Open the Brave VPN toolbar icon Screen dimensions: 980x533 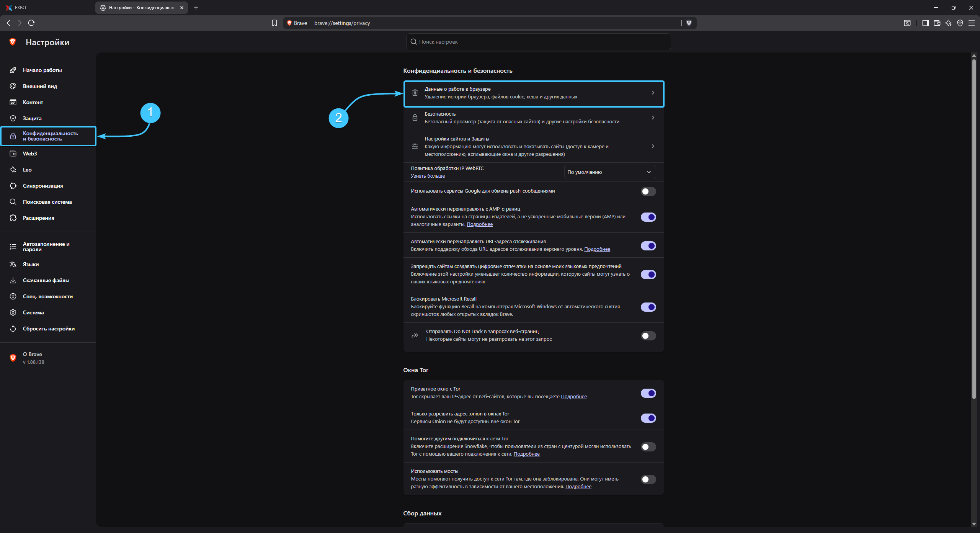[x=960, y=23]
